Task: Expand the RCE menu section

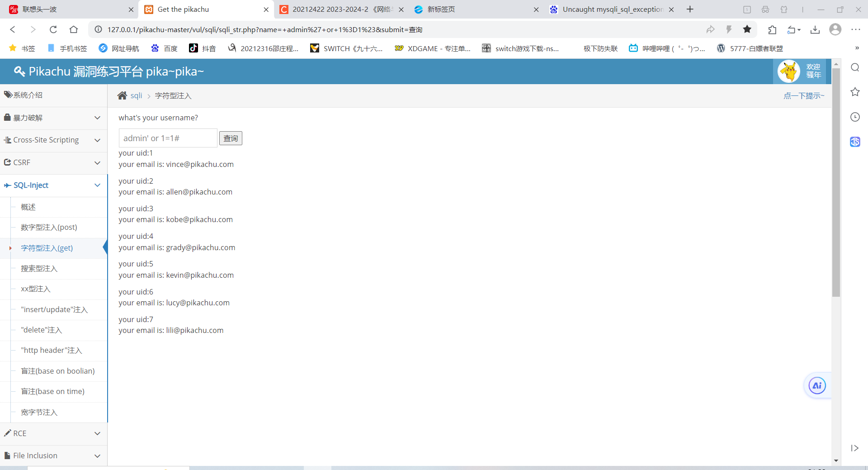Action: pyautogui.click(x=53, y=433)
